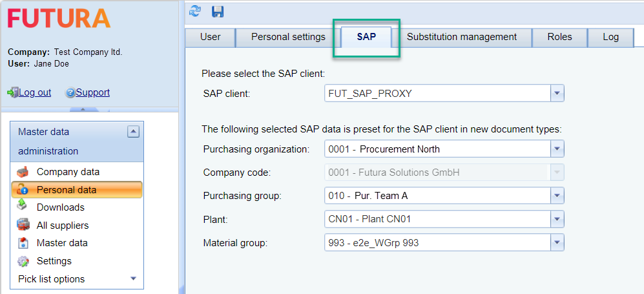The height and width of the screenshot is (294, 644).
Task: Click the Company data icon in the sidebar
Action: pyautogui.click(x=23, y=172)
